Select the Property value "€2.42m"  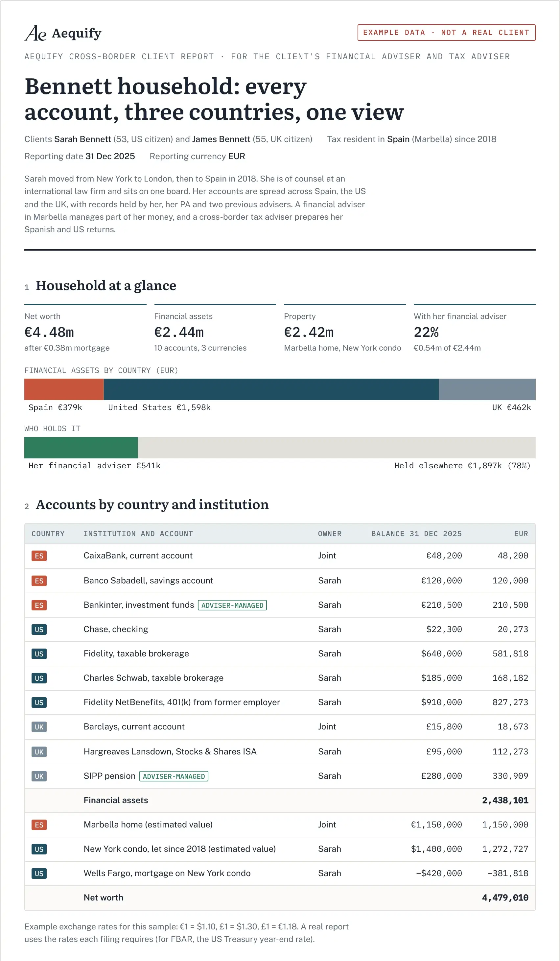click(x=309, y=333)
